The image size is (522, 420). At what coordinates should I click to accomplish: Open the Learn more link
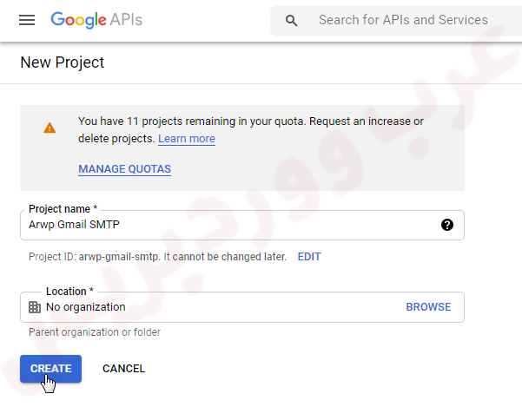187,139
